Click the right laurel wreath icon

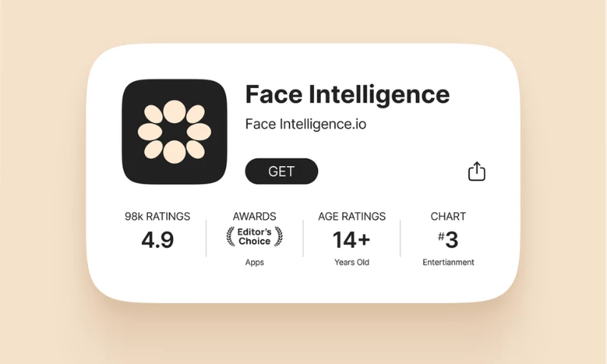coord(278,237)
